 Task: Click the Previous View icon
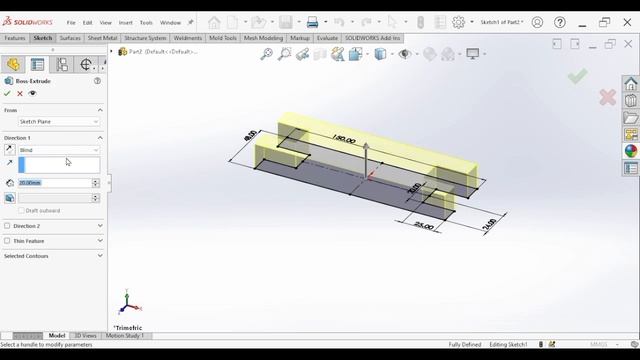(x=302, y=54)
